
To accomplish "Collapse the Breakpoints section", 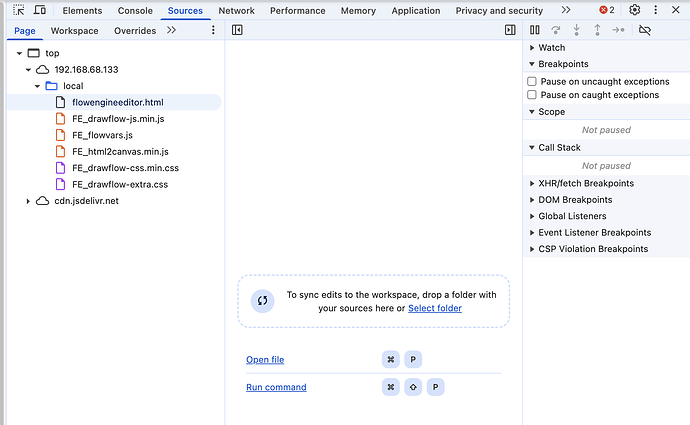I will [532, 64].
